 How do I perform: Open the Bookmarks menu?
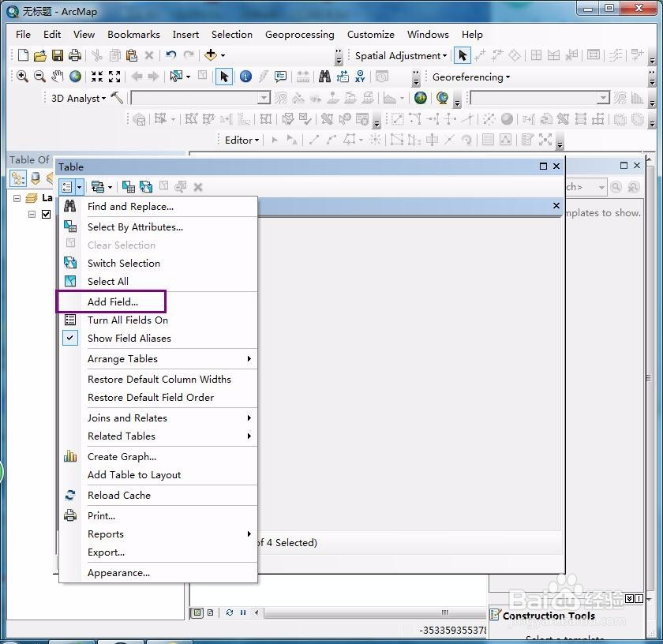pyautogui.click(x=133, y=34)
